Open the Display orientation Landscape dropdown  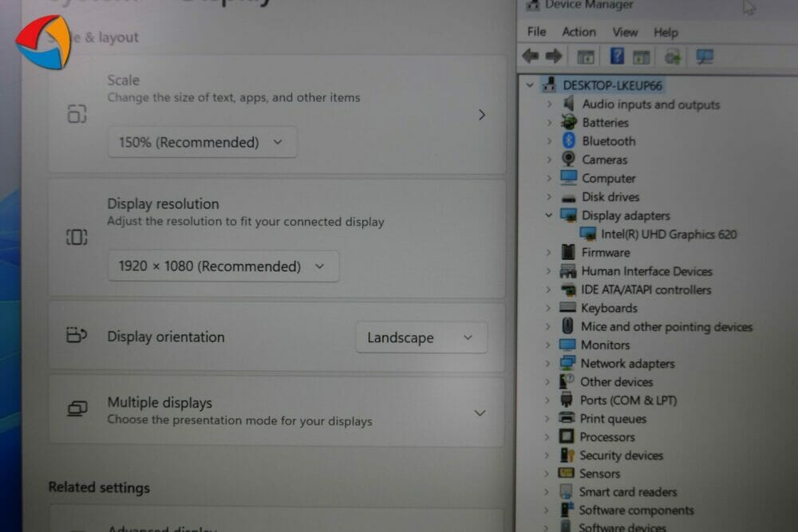coord(421,337)
